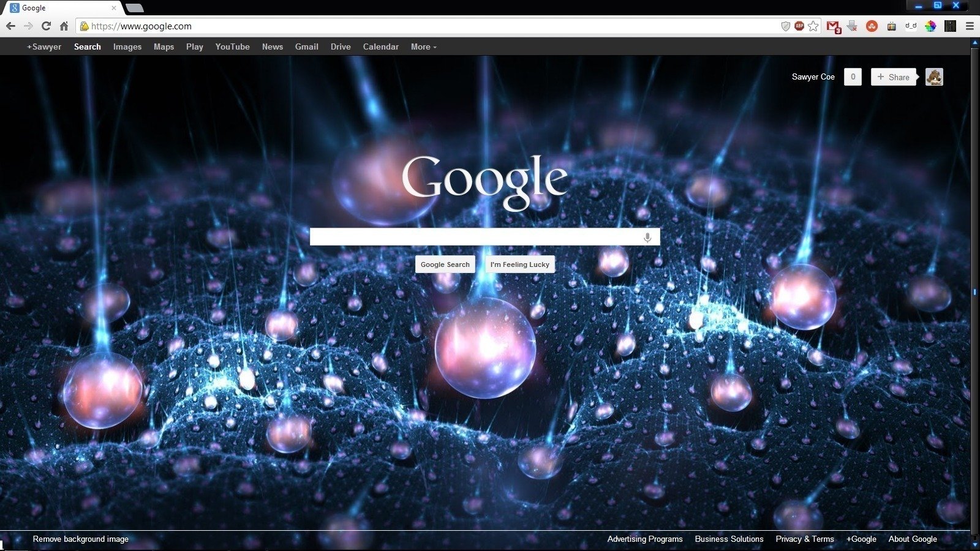Screen dimensions: 980x551
Task: Click the Adblock Plus ABP icon
Action: [x=799, y=26]
